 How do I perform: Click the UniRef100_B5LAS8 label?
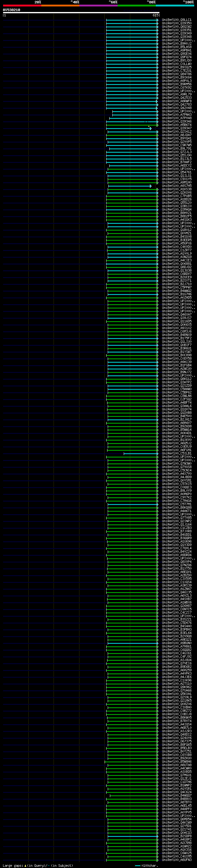(x=176, y=47)
